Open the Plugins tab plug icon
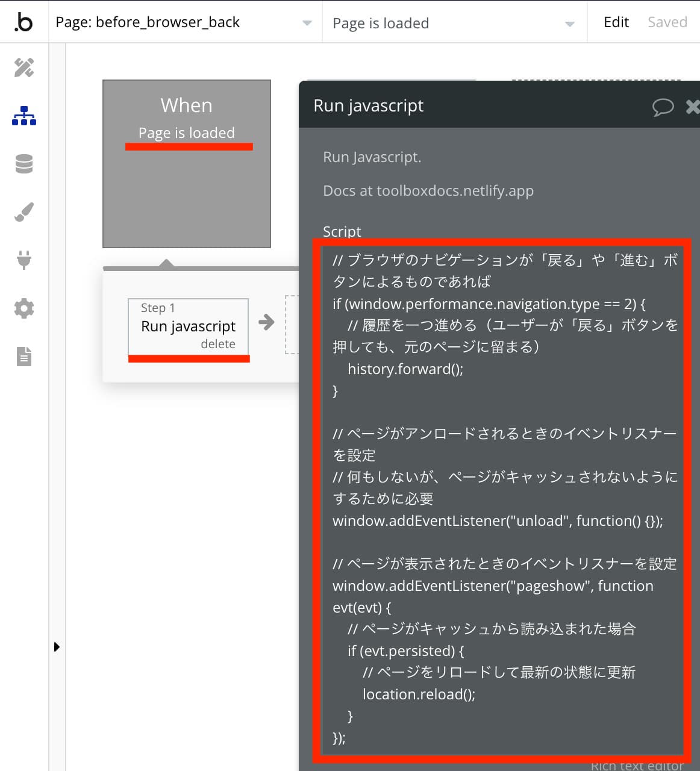The image size is (700, 771). tap(24, 260)
